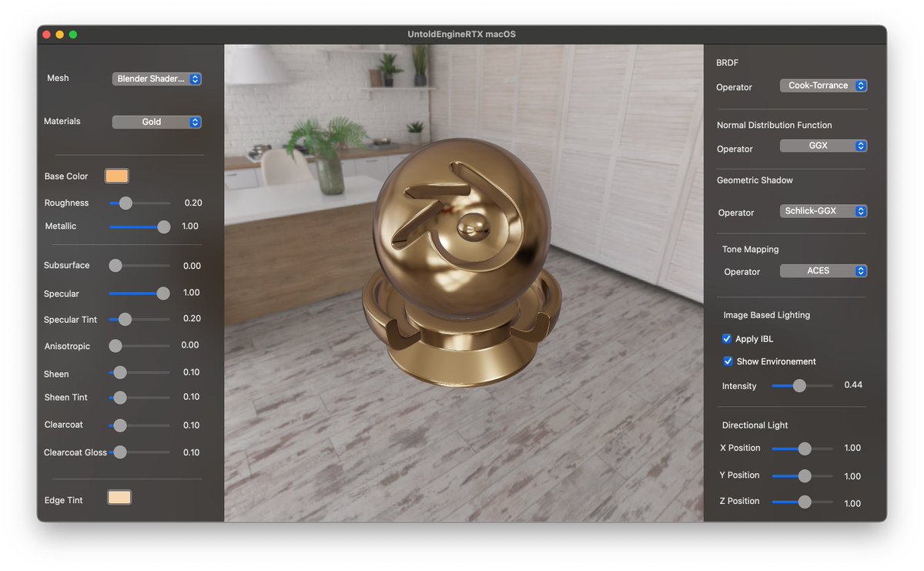
Task: Click the Image Based Lighting heading
Action: [x=767, y=315]
